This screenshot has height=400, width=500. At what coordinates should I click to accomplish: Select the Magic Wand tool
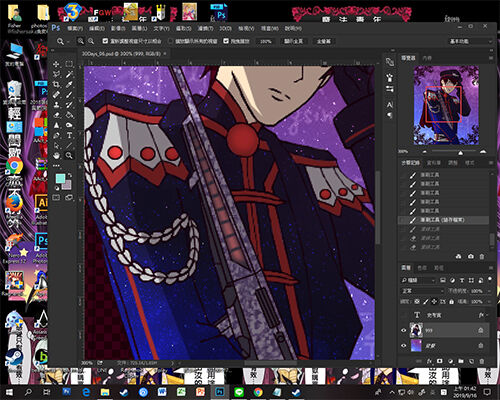pyautogui.click(x=69, y=74)
